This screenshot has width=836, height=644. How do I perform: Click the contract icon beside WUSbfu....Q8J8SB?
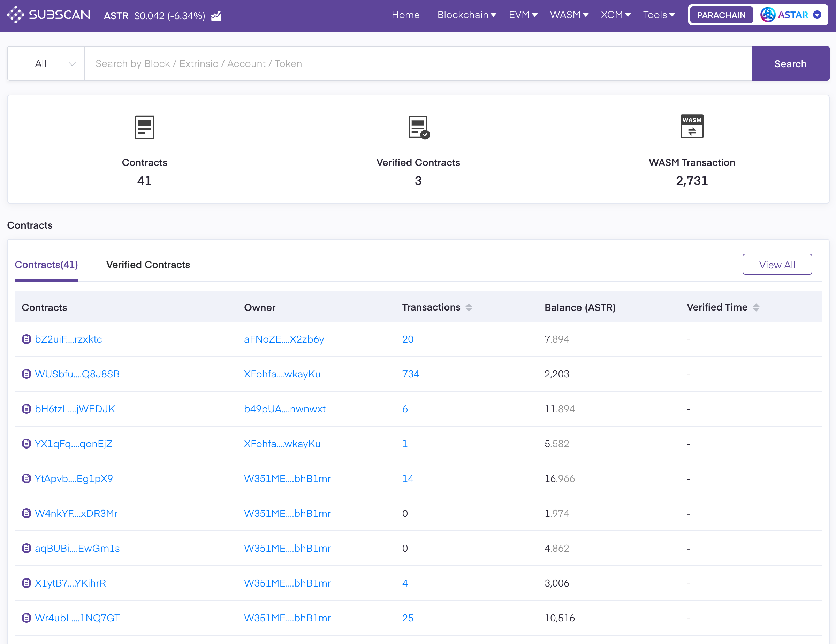26,374
